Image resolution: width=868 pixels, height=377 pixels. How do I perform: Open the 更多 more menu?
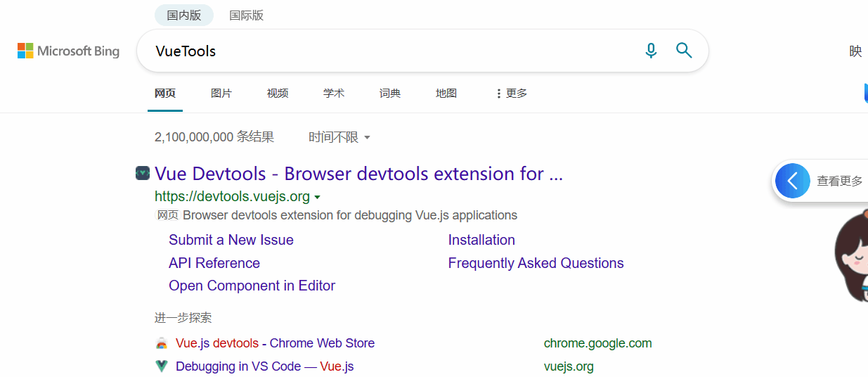coord(512,93)
